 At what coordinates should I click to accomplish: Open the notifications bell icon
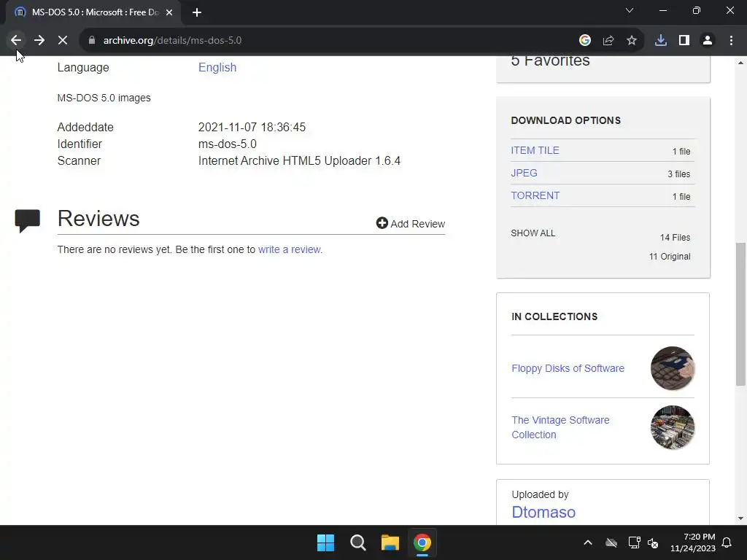pos(727,542)
